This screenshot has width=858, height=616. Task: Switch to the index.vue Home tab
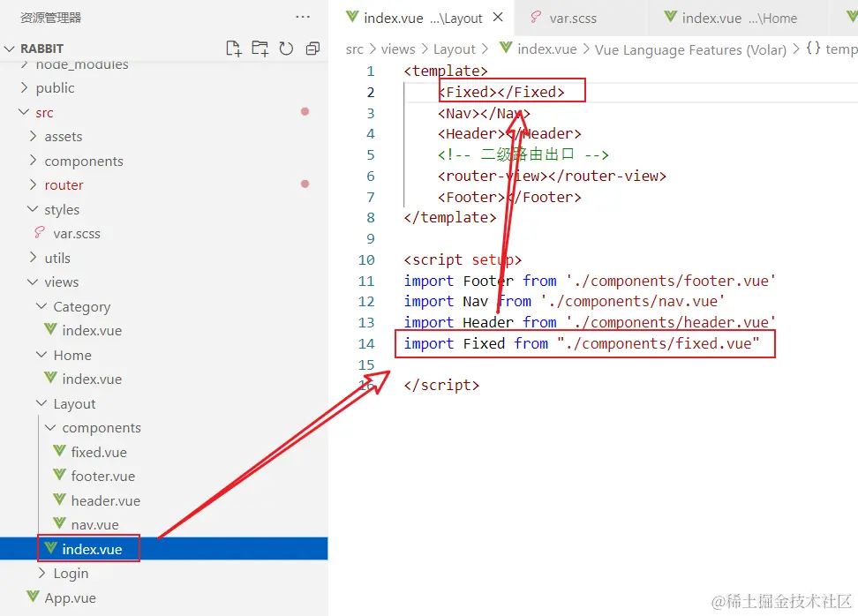pos(739,18)
